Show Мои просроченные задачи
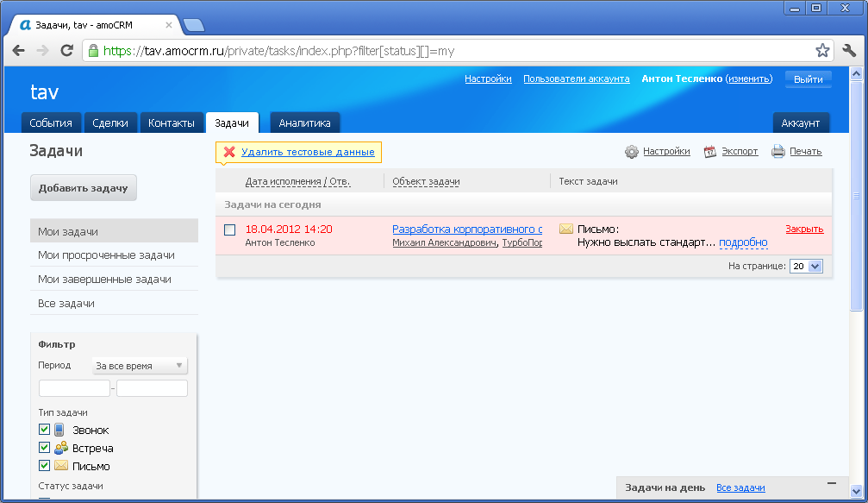The image size is (868, 503). tap(114, 255)
